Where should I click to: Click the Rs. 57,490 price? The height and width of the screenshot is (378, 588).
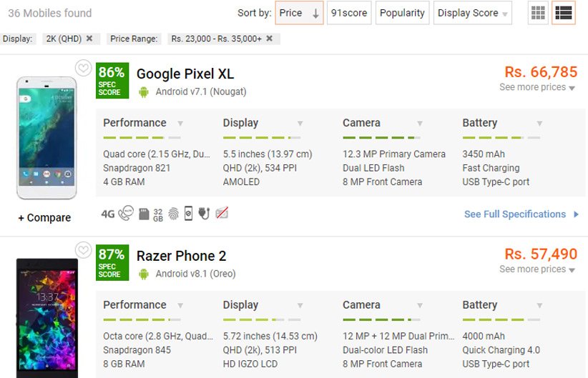[x=541, y=254]
